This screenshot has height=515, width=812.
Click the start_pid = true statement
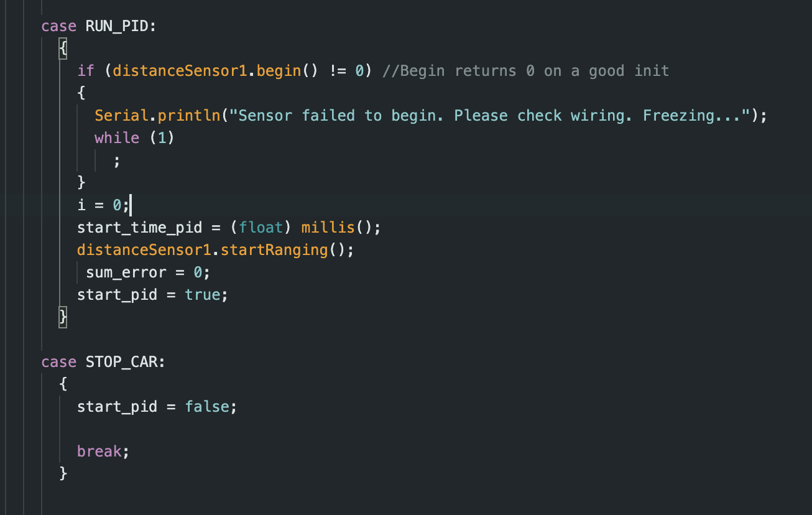tap(153, 295)
